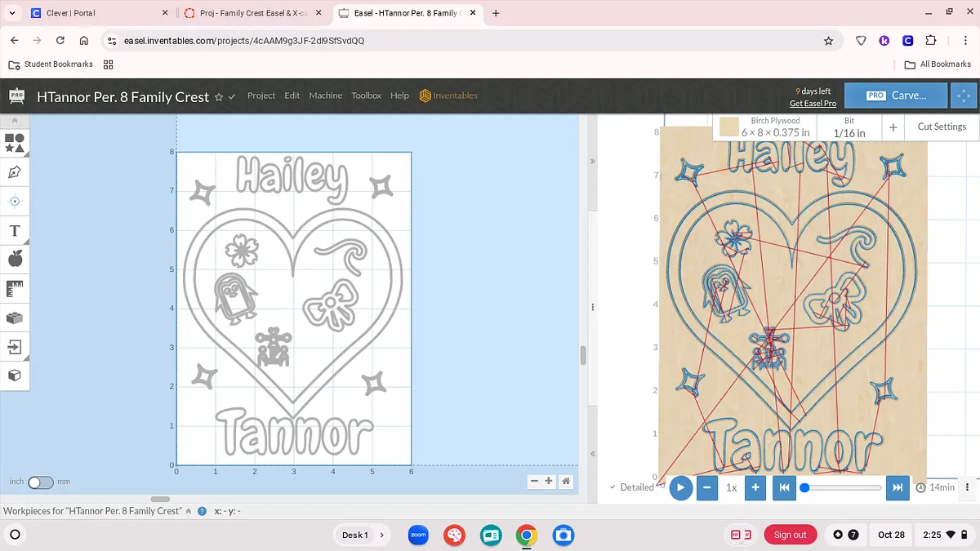Toggle the inch/mm unit switch

pos(40,482)
